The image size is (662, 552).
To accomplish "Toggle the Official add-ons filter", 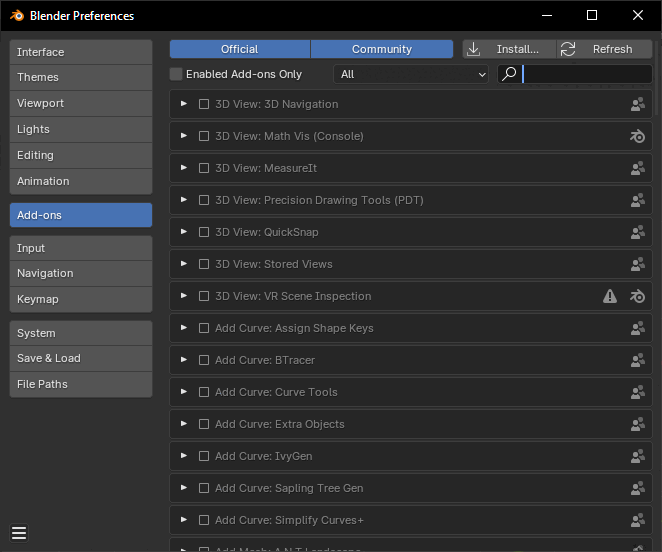I will pyautogui.click(x=240, y=49).
